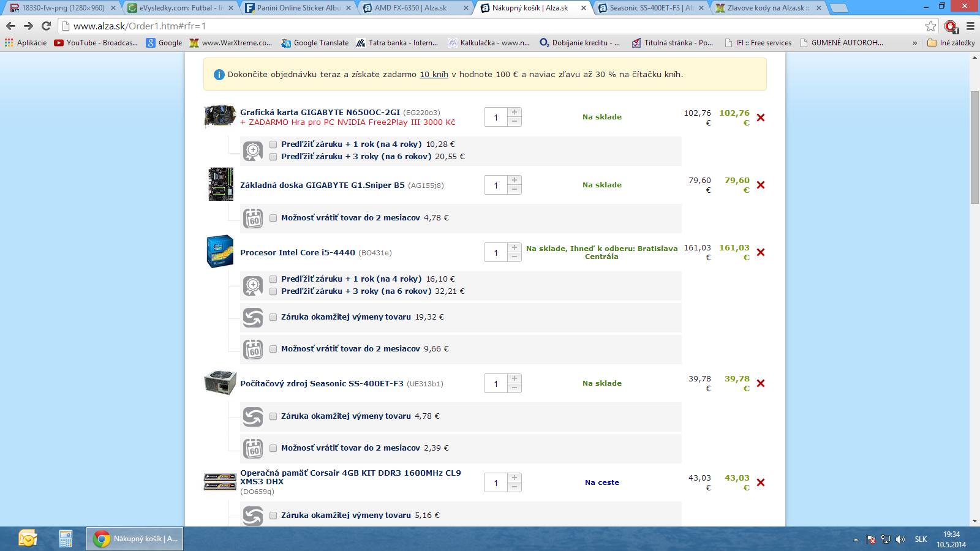Click the Chrome back arrow
The image size is (980, 551).
10,26
